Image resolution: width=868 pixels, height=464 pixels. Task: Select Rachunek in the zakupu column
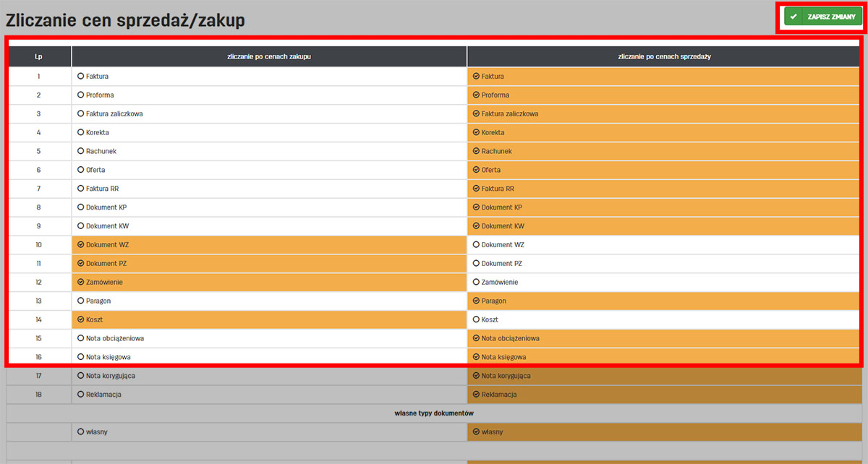[x=81, y=151]
